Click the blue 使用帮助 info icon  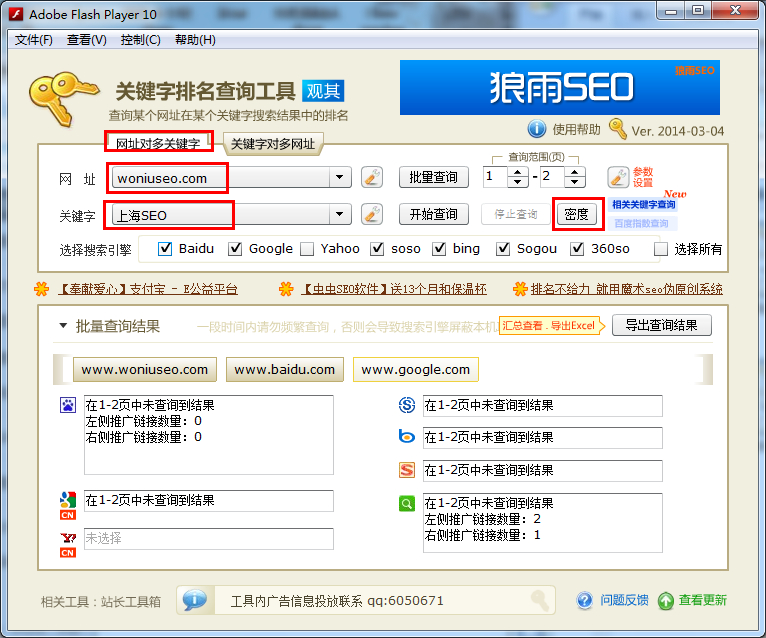coord(537,129)
